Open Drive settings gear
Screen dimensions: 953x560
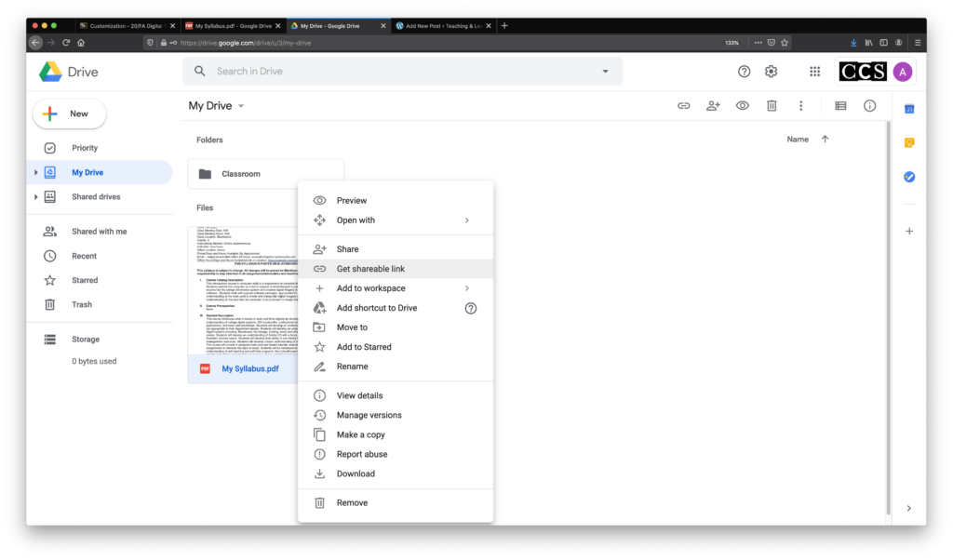click(771, 72)
